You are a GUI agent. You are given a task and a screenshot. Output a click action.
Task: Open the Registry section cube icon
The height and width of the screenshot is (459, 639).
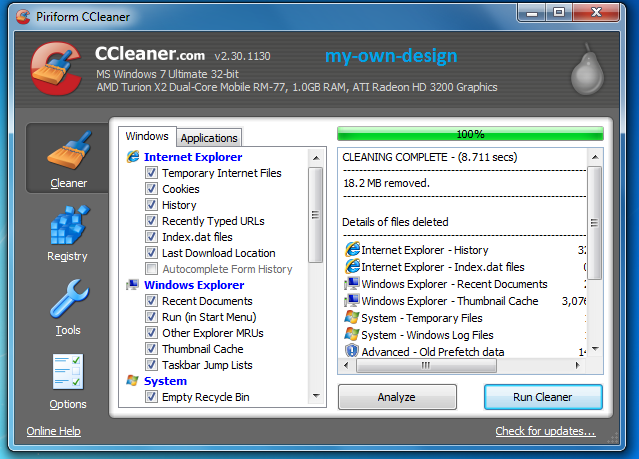(x=69, y=224)
